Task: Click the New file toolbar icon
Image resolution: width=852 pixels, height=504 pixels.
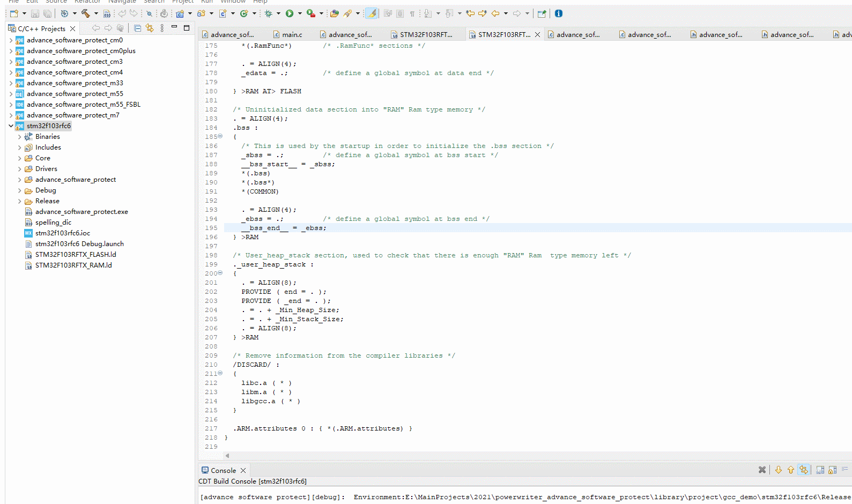Action: (14, 13)
